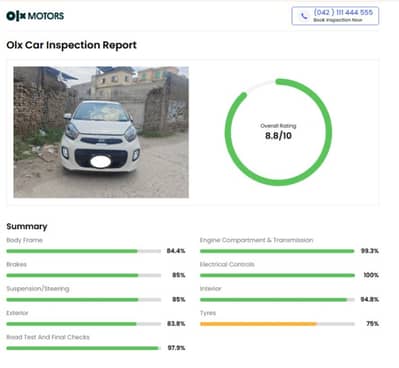The height and width of the screenshot is (368, 399).
Task: Click the Overall Rating 8.8/10 circular gauge
Action: coord(278,132)
